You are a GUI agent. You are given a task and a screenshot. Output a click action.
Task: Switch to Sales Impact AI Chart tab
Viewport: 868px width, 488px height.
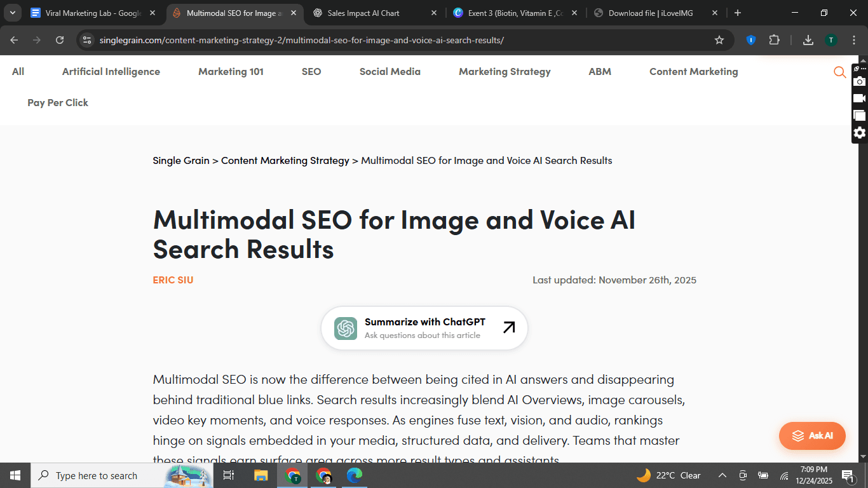tap(376, 13)
